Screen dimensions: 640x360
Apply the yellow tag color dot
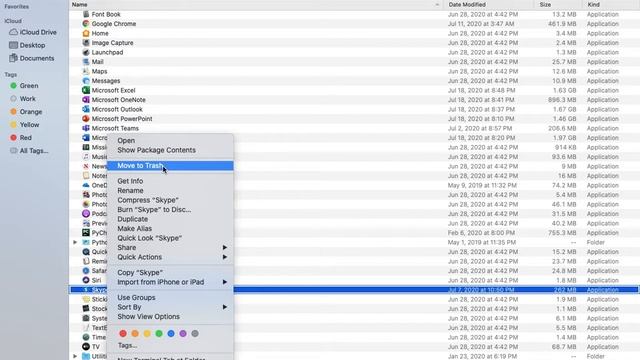pyautogui.click(x=147, y=333)
